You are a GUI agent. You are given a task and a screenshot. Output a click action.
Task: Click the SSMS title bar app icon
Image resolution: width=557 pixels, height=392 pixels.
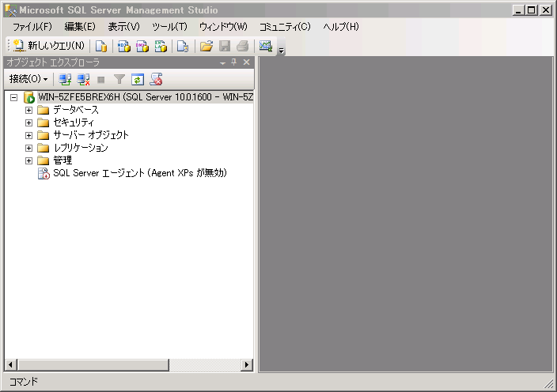10,10
